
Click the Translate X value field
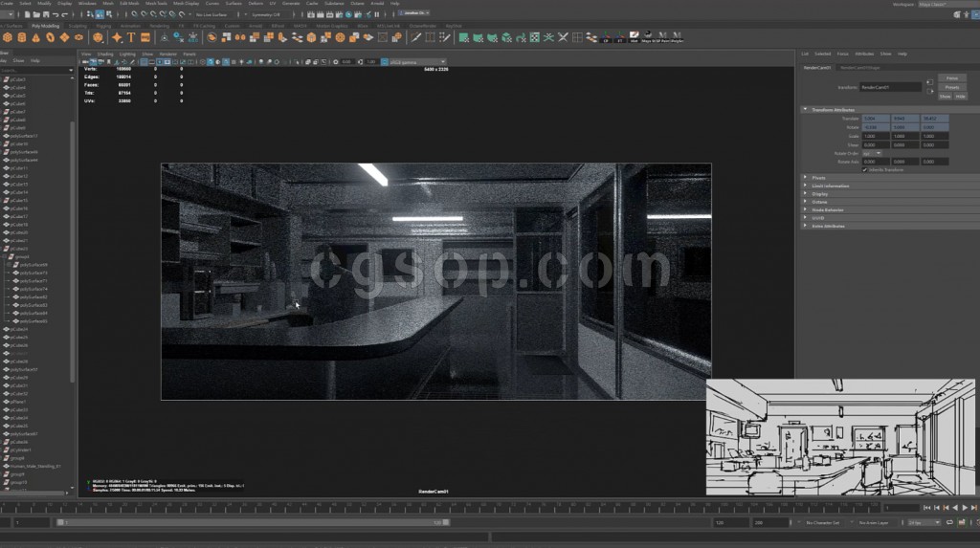click(x=876, y=118)
